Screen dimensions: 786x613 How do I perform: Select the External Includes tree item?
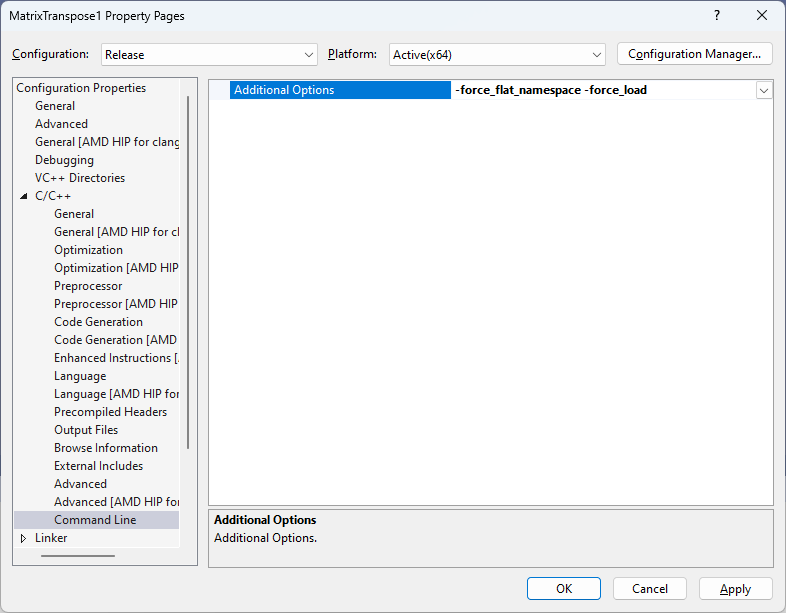98,466
